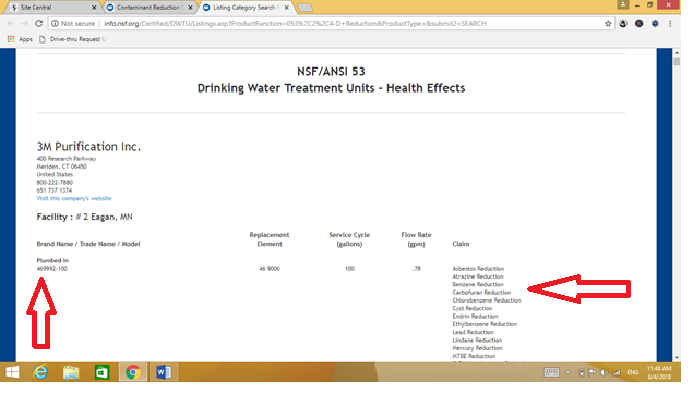The image size is (699, 409).
Task: Click the Plumbed-In product type label
Action: 53,260
